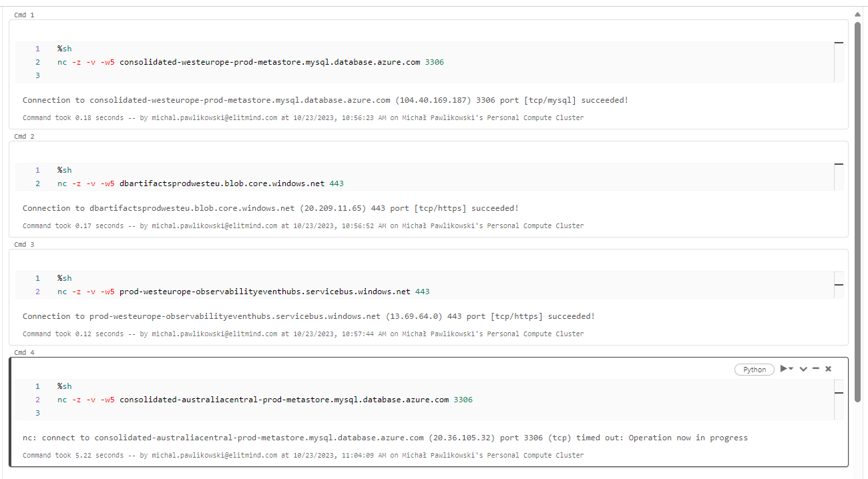Screen dimensions: 868x479
Task: Select the Cmd 1 cell label
Action: (x=24, y=14)
